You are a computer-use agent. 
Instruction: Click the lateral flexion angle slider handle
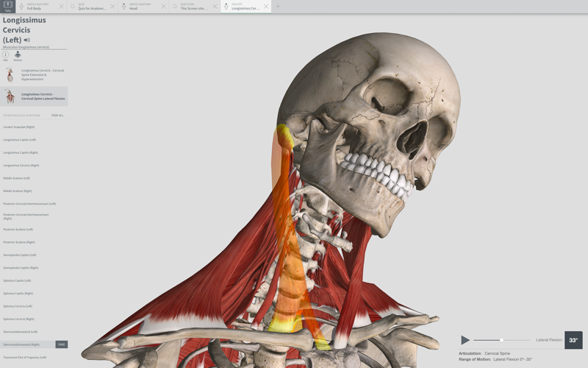pos(501,340)
